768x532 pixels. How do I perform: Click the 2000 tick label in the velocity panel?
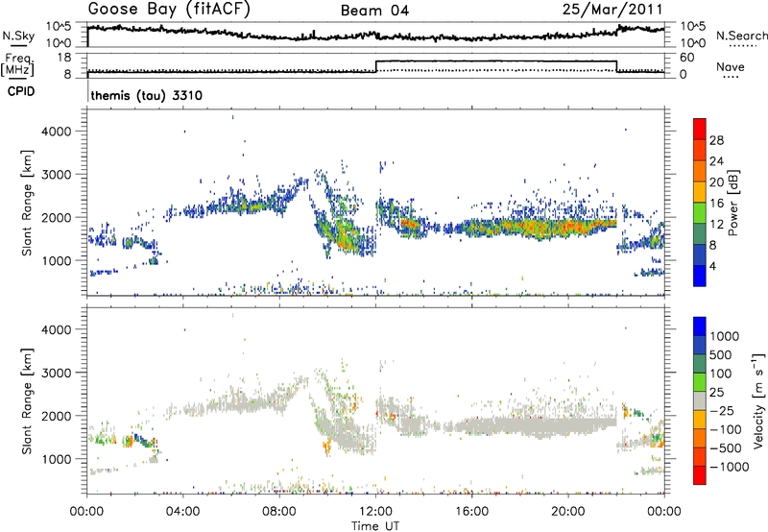click(x=57, y=416)
